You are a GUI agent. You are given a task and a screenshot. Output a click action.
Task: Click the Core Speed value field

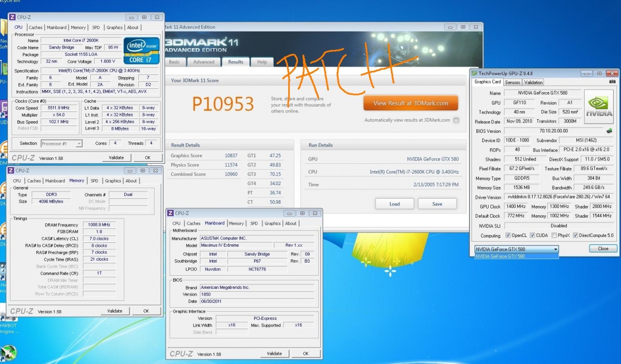59,108
